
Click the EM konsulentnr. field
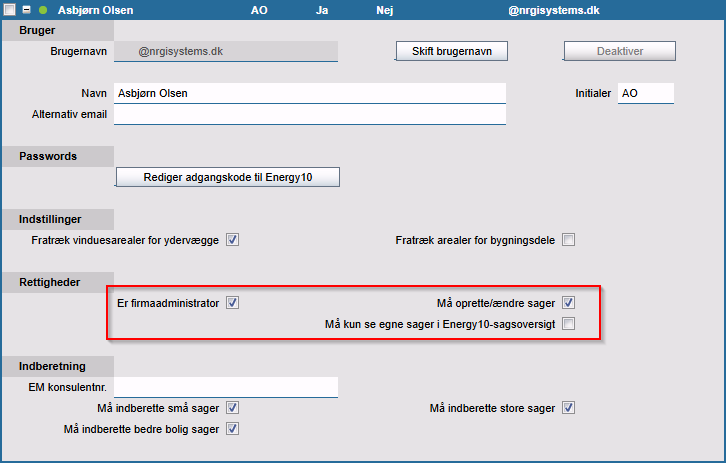point(226,386)
